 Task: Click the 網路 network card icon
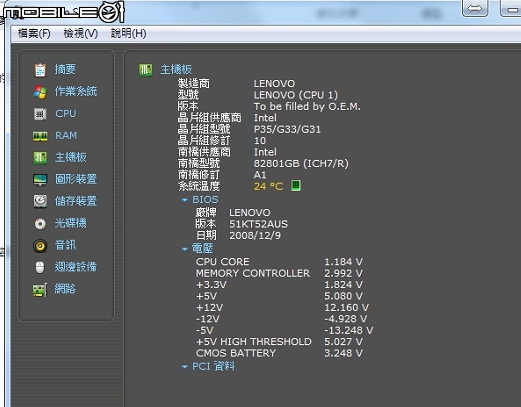point(40,290)
